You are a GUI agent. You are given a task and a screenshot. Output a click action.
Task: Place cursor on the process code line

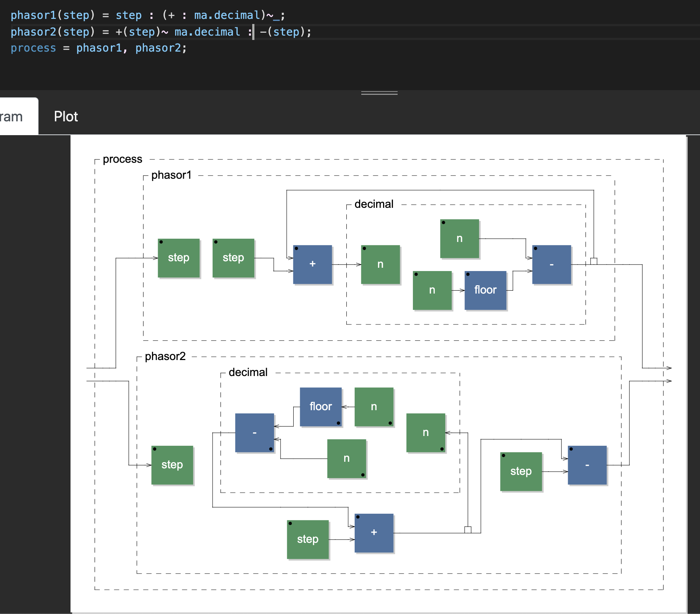[x=98, y=48]
